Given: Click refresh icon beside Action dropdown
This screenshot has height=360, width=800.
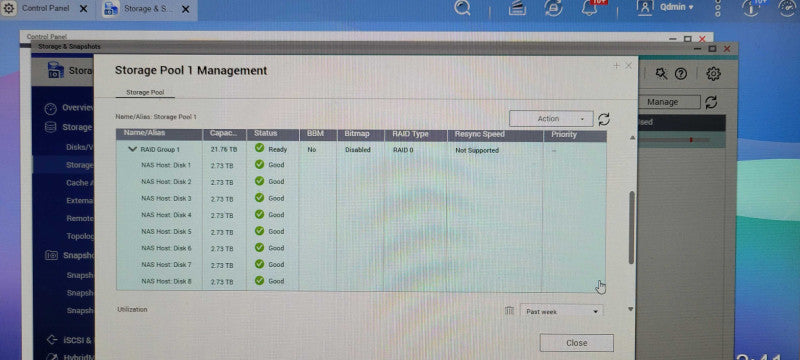Looking at the screenshot, I should [604, 119].
